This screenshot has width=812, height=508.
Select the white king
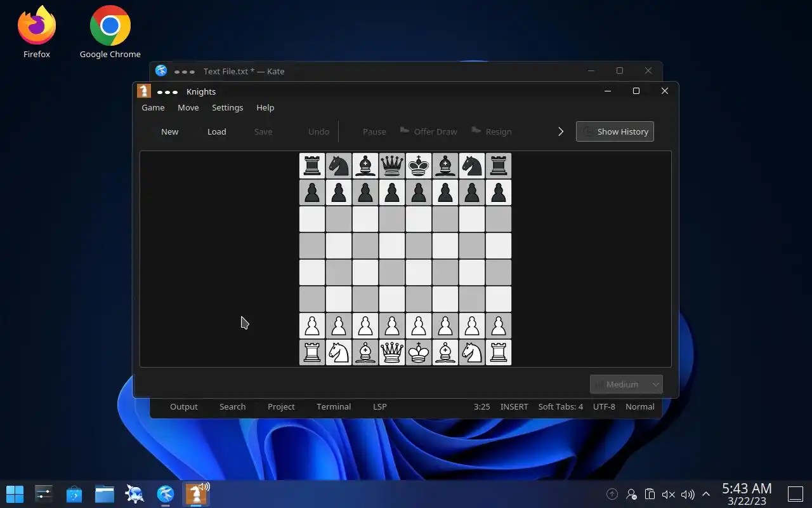point(419,352)
